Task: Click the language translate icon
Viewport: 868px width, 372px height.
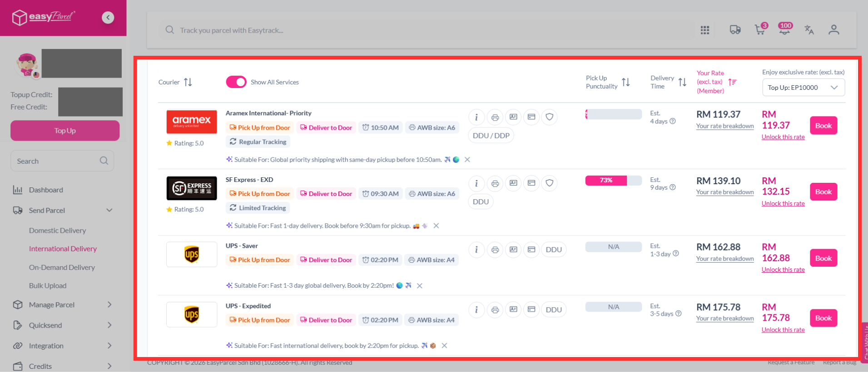Action: click(809, 30)
